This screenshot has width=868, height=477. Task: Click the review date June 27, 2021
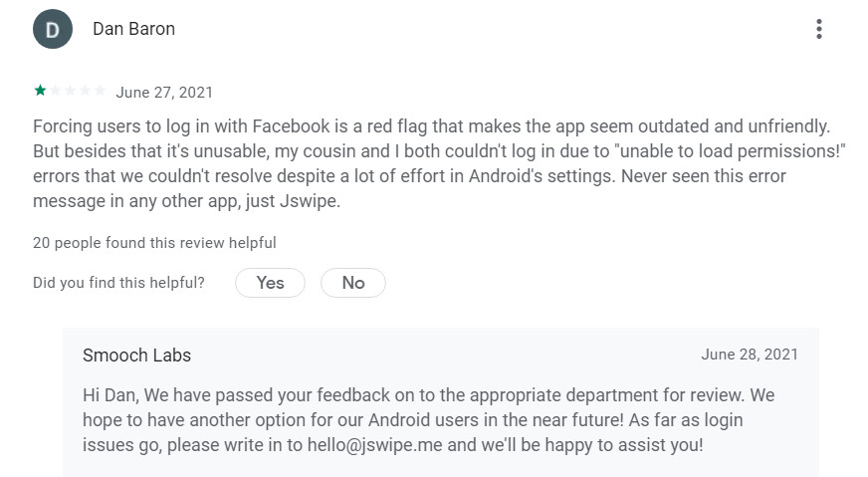click(x=164, y=92)
